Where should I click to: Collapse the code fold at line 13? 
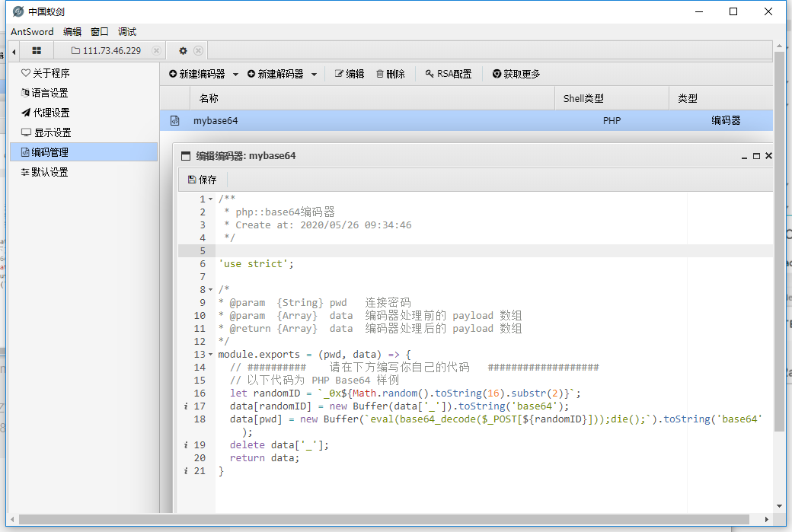pos(211,355)
